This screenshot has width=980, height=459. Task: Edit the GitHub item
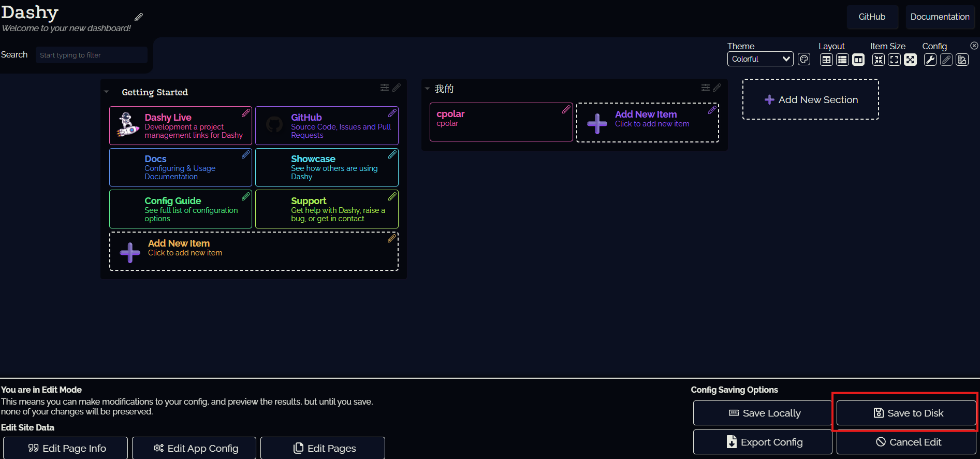click(x=392, y=113)
